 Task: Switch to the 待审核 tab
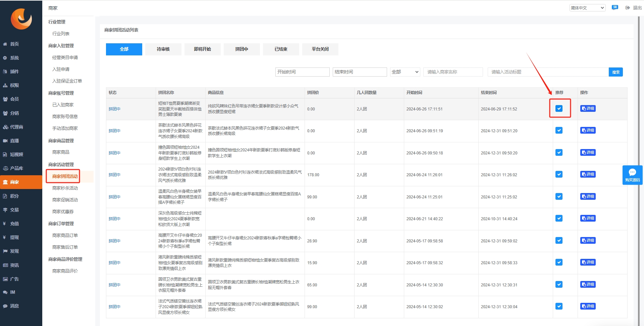coord(163,49)
